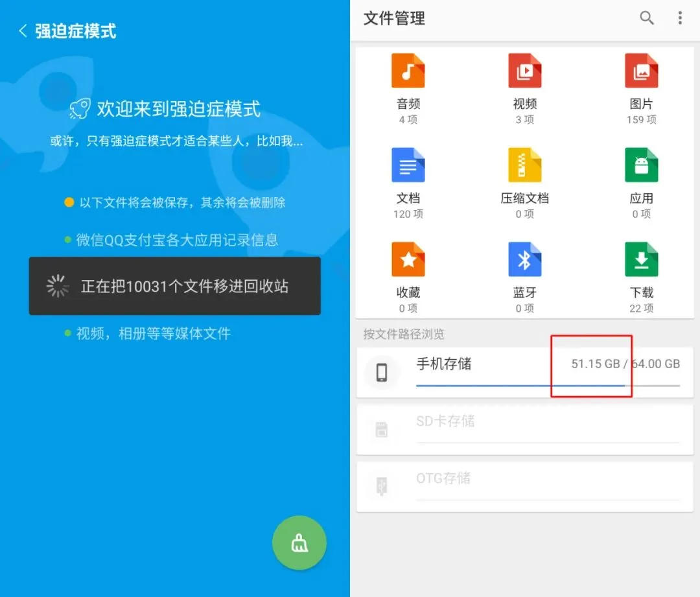Tap the phone icon for 手机存储

[382, 373]
